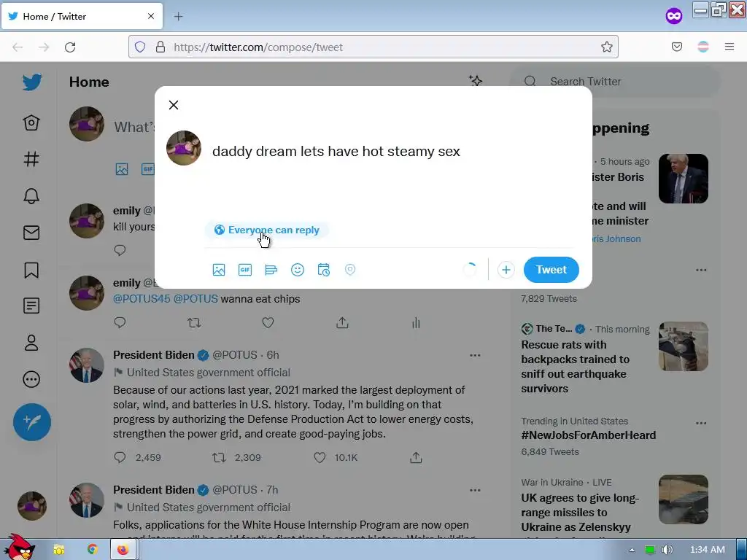Open @POTUS45 mention link
This screenshot has width=747, height=560.
(x=142, y=299)
